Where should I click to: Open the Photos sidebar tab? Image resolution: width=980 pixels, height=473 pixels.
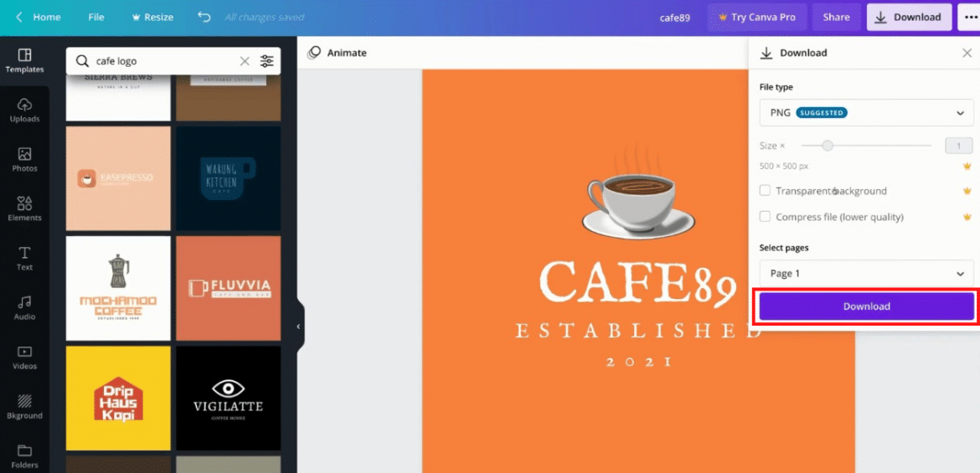(24, 159)
